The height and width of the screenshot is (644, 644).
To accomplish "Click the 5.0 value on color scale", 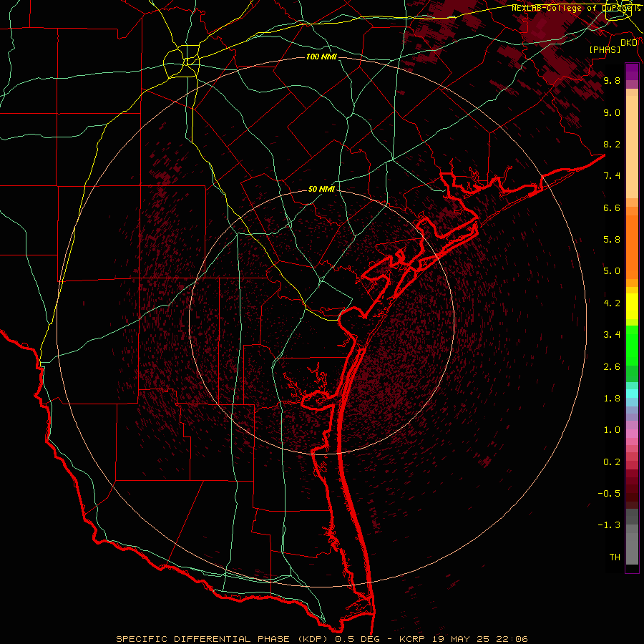I will (x=612, y=271).
